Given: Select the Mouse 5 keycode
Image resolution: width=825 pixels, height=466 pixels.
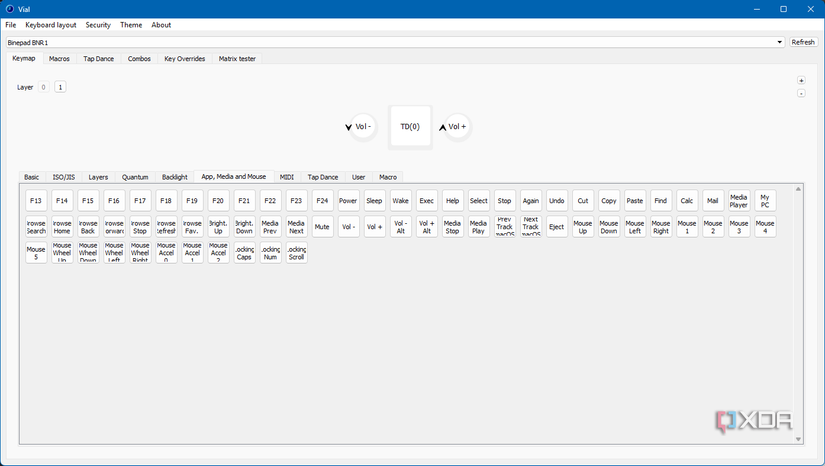Looking at the screenshot, I should 36,253.
